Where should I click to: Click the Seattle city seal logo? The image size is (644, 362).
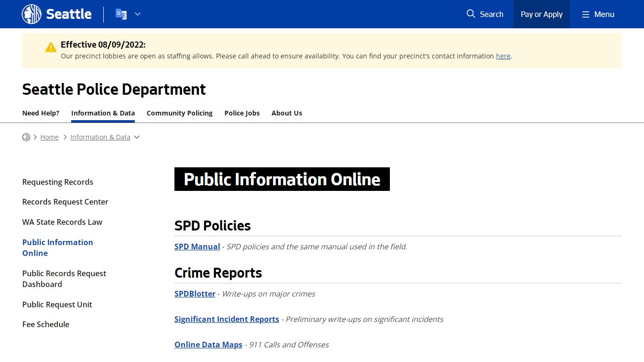[x=32, y=14]
